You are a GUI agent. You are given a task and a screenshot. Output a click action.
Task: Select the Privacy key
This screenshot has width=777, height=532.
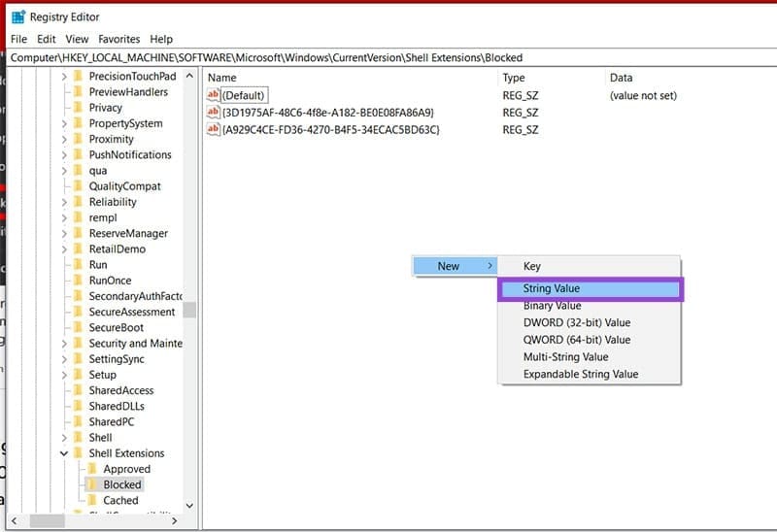pyautogui.click(x=105, y=108)
